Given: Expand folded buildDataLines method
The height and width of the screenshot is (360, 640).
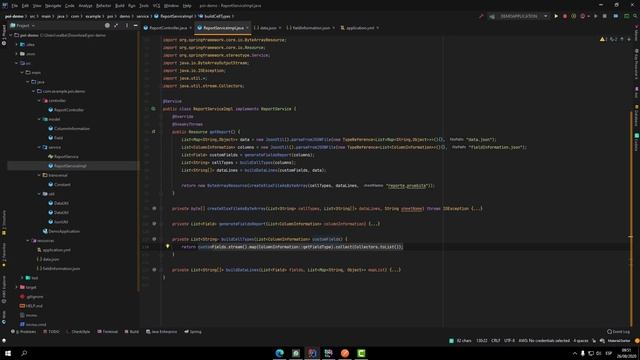Looking at the screenshot, I should pos(395,270).
